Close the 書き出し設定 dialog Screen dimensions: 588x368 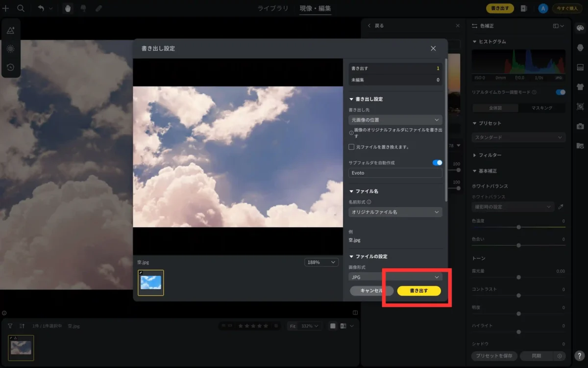point(433,49)
